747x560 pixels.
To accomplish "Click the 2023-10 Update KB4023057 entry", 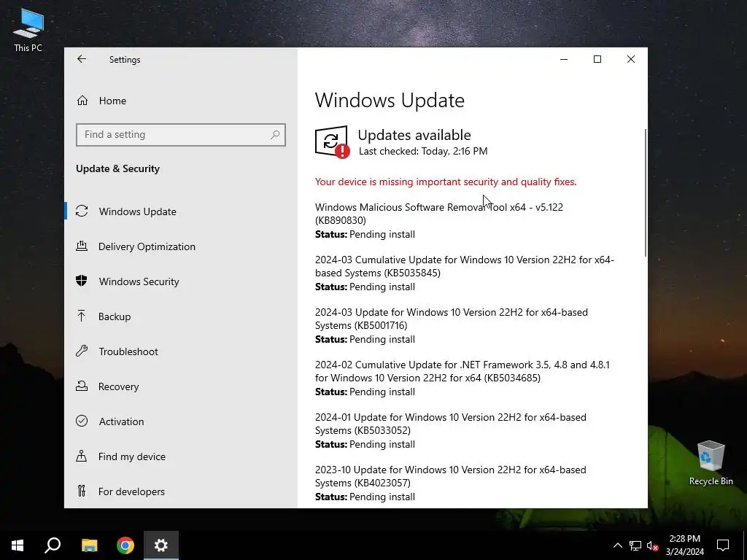I will click(x=451, y=475).
